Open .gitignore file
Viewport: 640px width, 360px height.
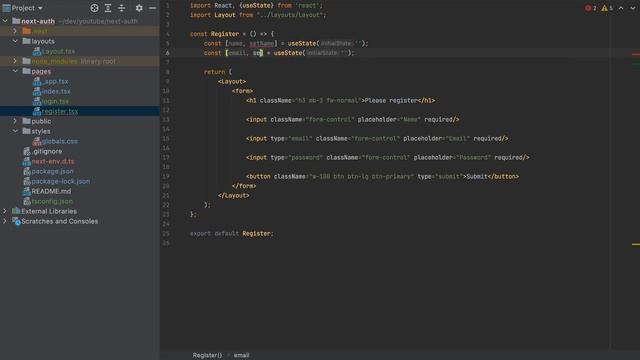[47, 151]
